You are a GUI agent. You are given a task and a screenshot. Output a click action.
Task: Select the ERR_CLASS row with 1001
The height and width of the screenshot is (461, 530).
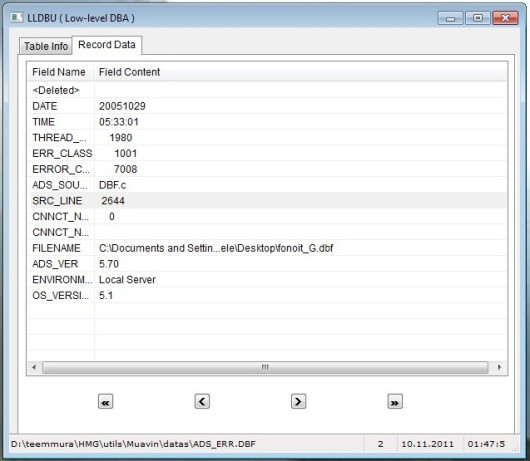[267, 153]
